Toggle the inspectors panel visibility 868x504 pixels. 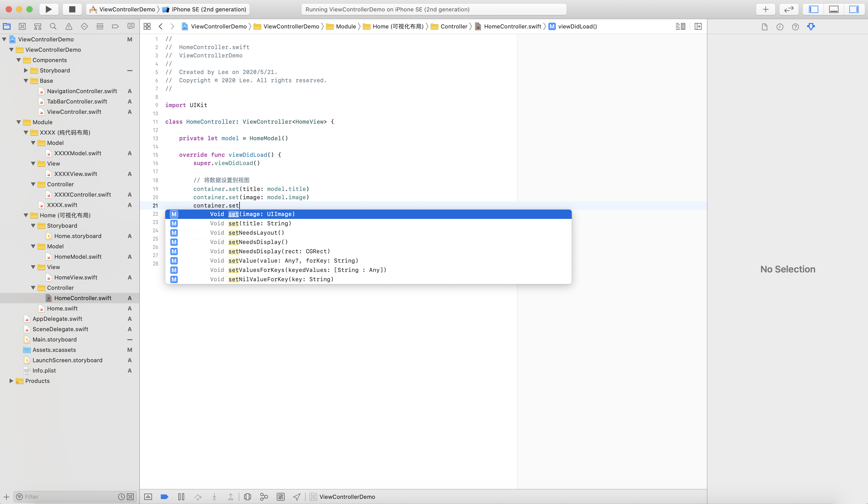pyautogui.click(x=853, y=9)
